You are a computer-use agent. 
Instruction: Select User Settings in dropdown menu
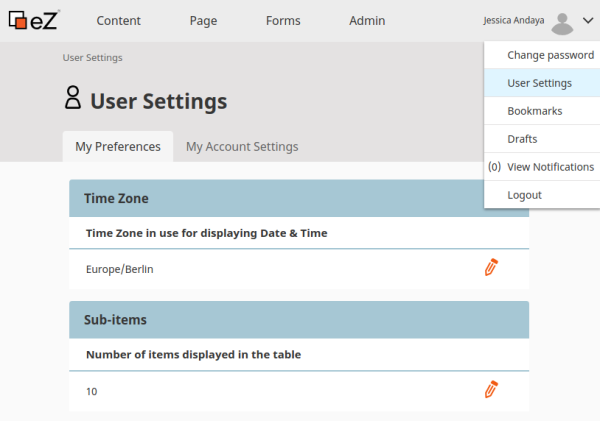[x=539, y=83]
